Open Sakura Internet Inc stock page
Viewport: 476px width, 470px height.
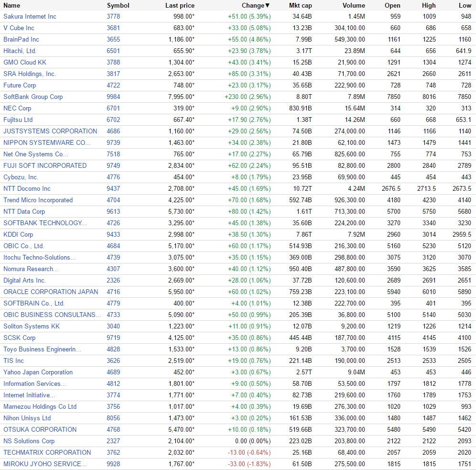coord(30,16)
